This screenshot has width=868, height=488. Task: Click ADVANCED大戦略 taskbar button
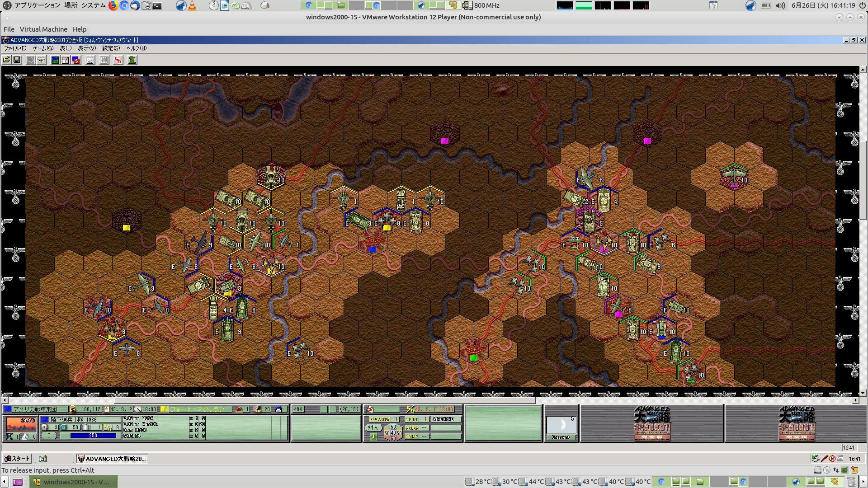point(112,459)
